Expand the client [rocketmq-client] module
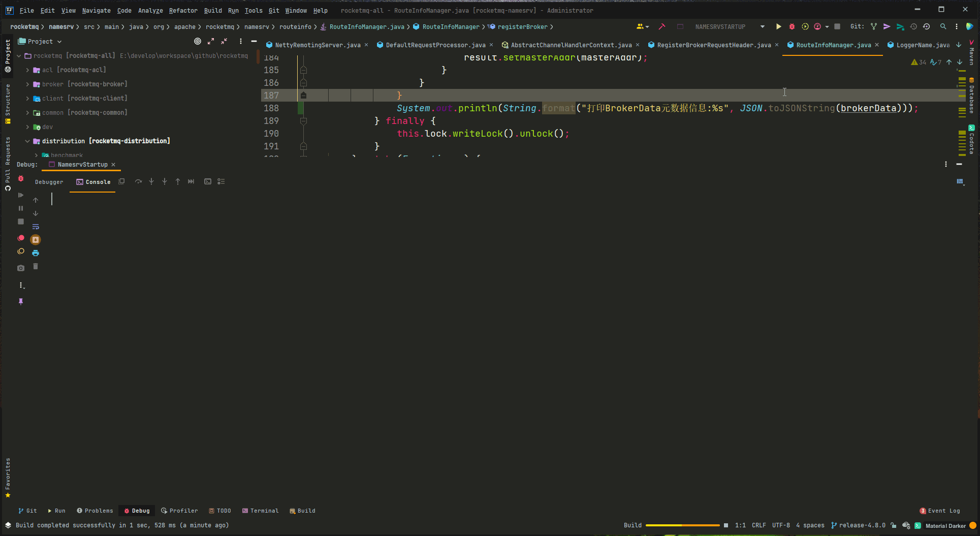The width and height of the screenshot is (980, 536). (x=27, y=99)
